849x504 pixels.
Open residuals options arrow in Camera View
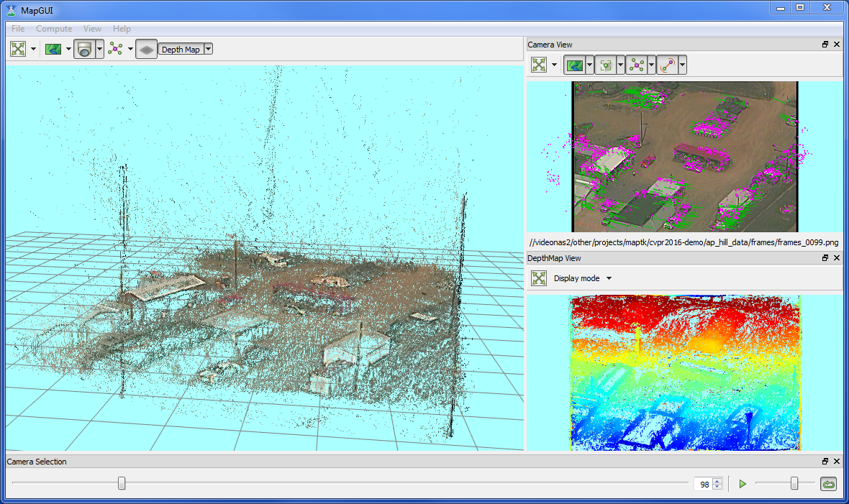pyautogui.click(x=683, y=65)
